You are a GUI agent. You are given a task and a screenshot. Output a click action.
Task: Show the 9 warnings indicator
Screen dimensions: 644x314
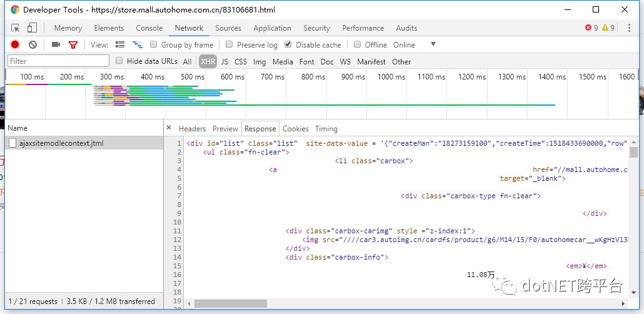click(x=608, y=28)
